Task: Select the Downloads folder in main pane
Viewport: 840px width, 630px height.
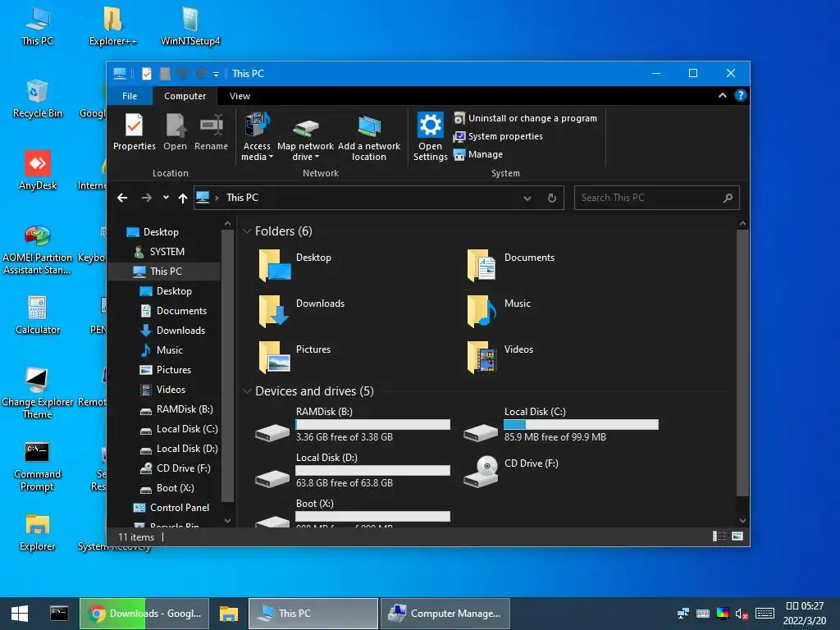Action: click(302, 311)
